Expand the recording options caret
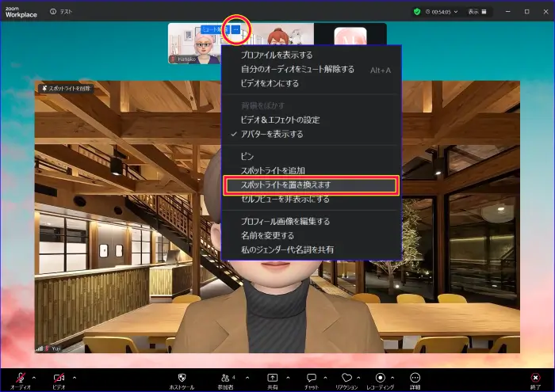 pos(392,378)
